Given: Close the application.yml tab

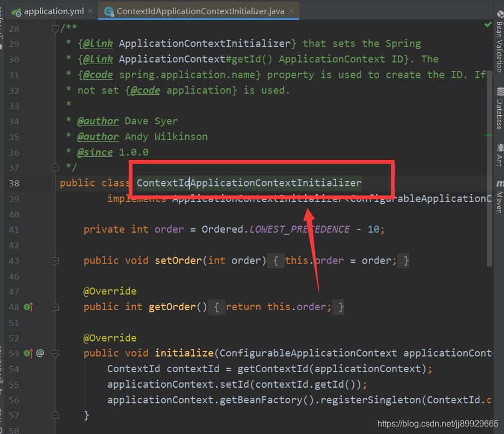Looking at the screenshot, I should 90,11.
